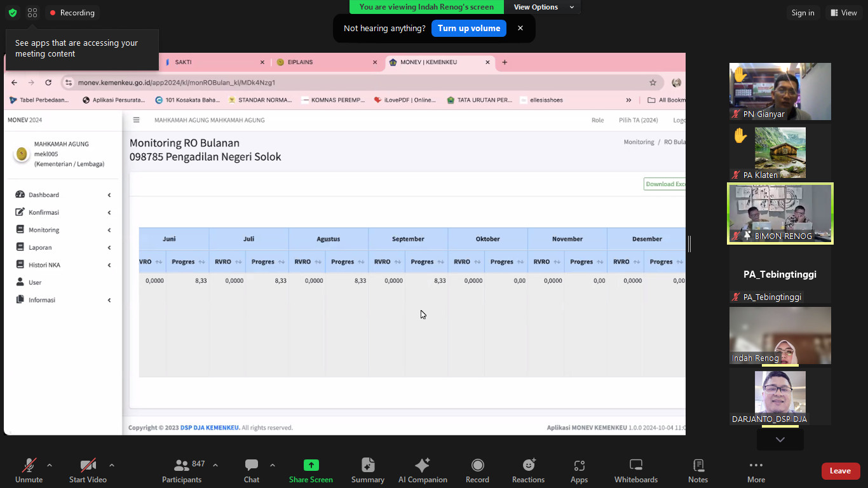Leave the meeting
The image size is (868, 488).
tap(840, 471)
